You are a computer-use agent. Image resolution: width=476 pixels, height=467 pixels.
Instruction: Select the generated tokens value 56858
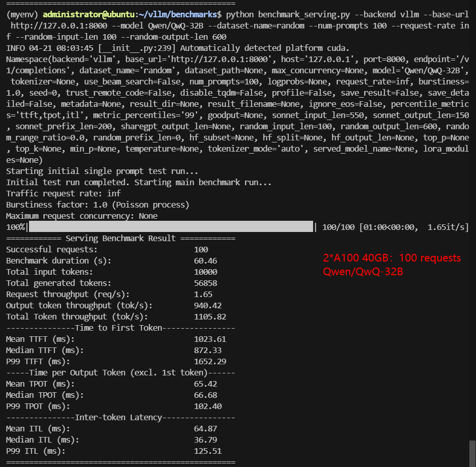(206, 283)
